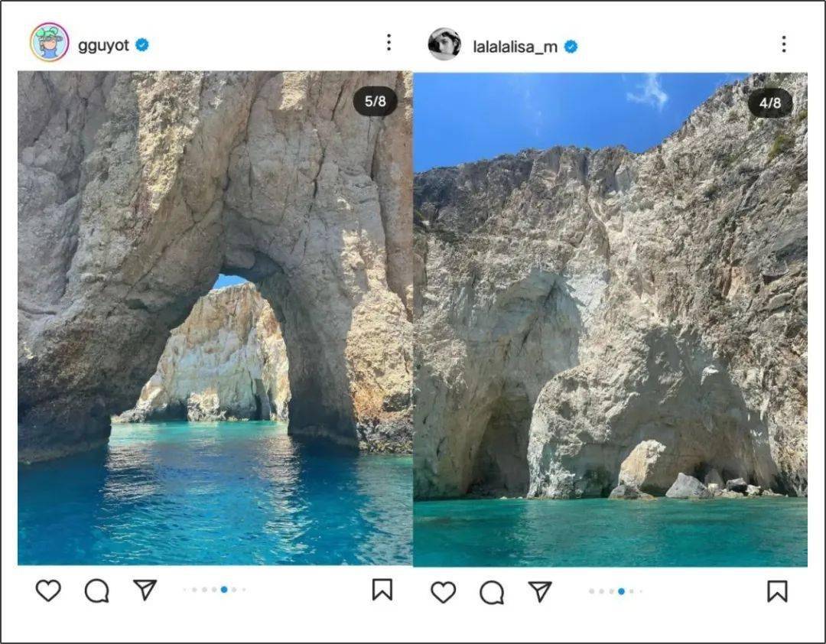Open more options for the gguyot post
The image size is (826, 644).
pyautogui.click(x=389, y=43)
